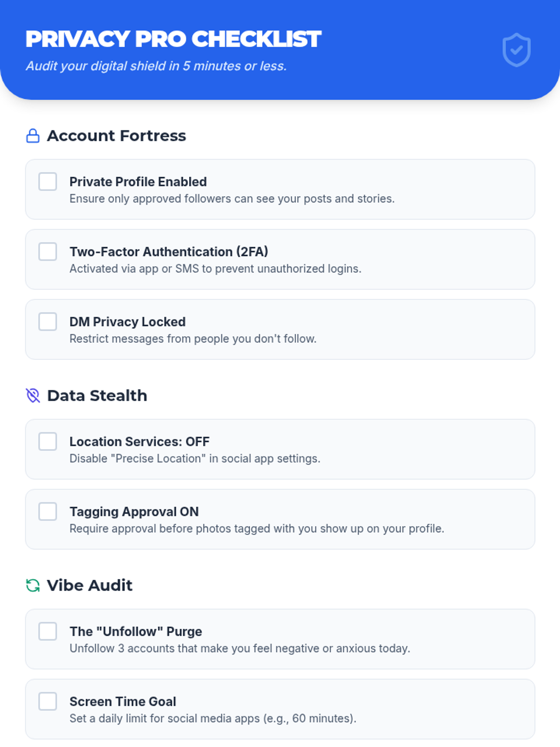Click the shield checkmark icon in header
Viewport: 560px width, 747px height.
516,49
